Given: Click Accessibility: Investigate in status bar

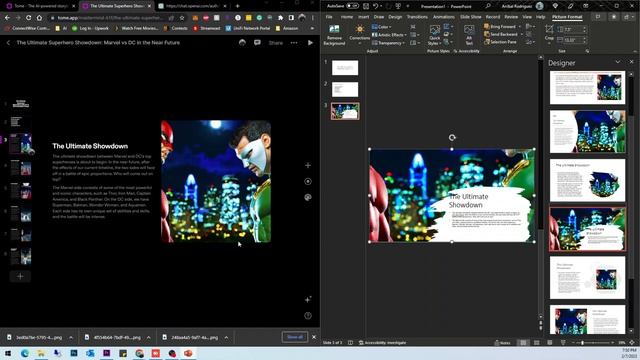Looking at the screenshot, I should click(382, 343).
